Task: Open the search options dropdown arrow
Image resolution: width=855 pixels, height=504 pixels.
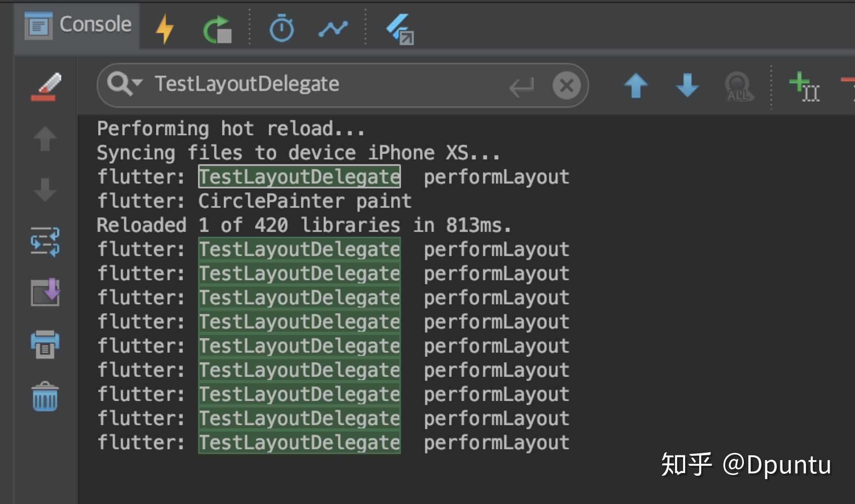Action: click(x=137, y=83)
